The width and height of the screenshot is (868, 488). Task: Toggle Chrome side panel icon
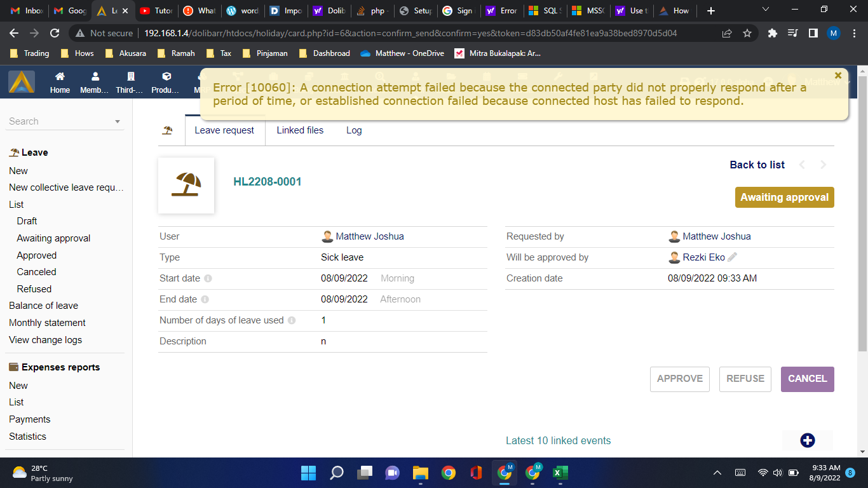point(813,33)
